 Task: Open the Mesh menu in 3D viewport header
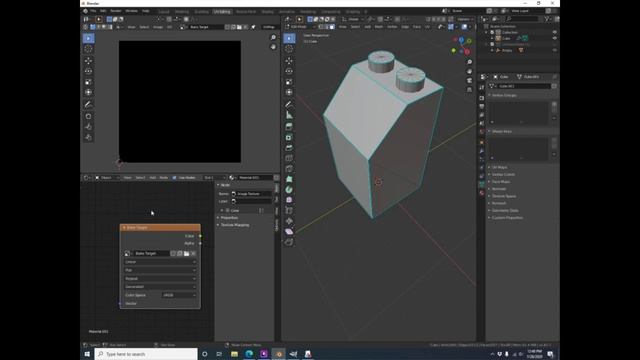pyautogui.click(x=379, y=27)
